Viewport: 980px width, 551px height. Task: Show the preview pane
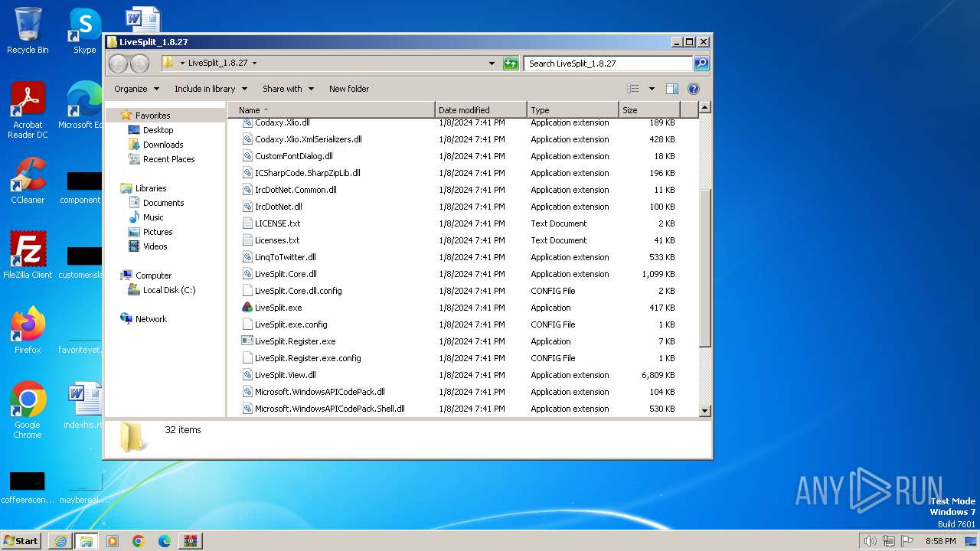point(671,89)
